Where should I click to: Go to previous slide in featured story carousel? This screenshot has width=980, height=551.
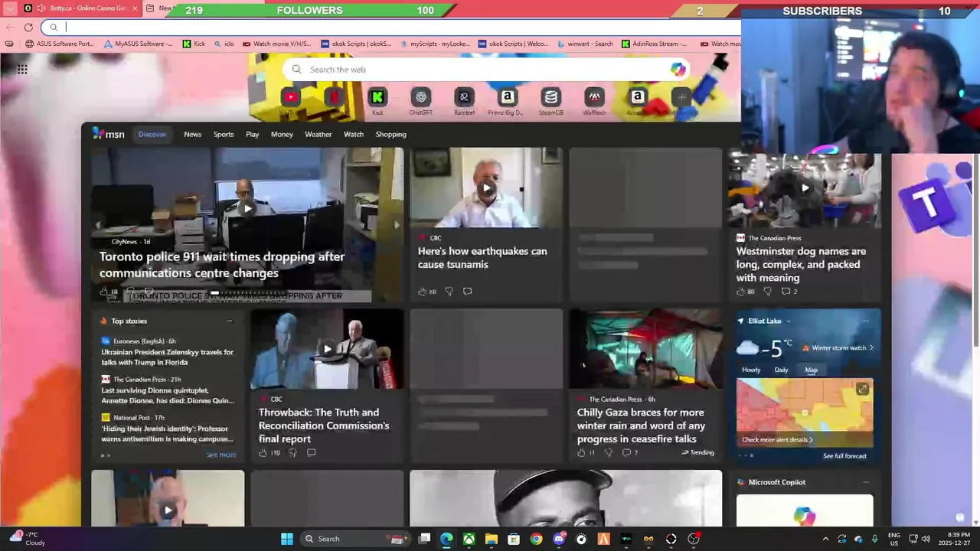97,225
